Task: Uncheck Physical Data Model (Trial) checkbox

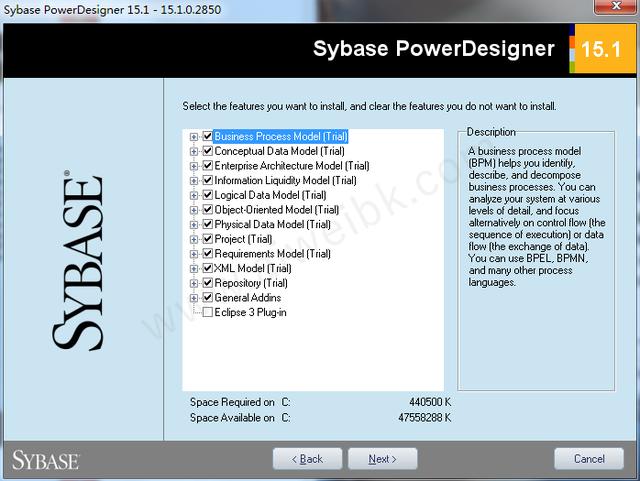Action: (208, 225)
